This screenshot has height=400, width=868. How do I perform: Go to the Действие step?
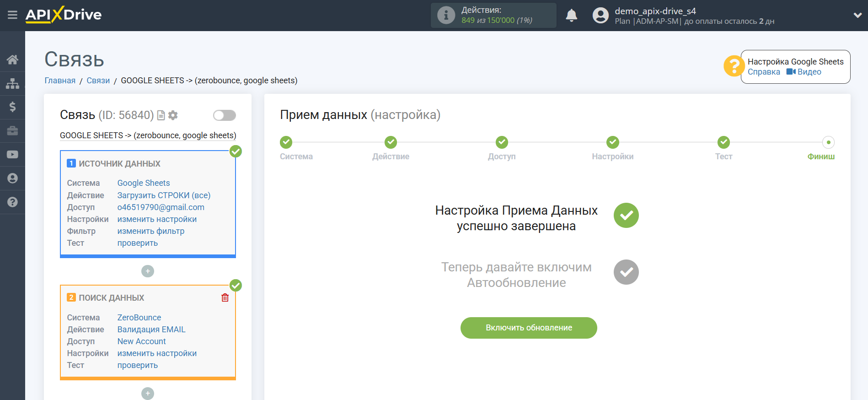[x=391, y=142]
